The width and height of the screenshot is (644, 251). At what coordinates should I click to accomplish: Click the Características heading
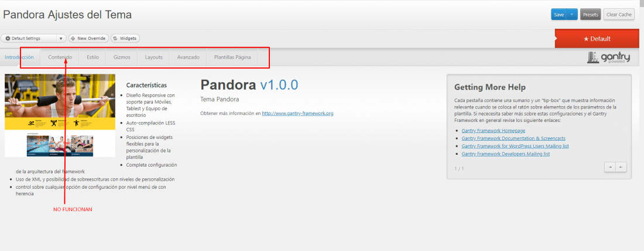click(x=146, y=85)
